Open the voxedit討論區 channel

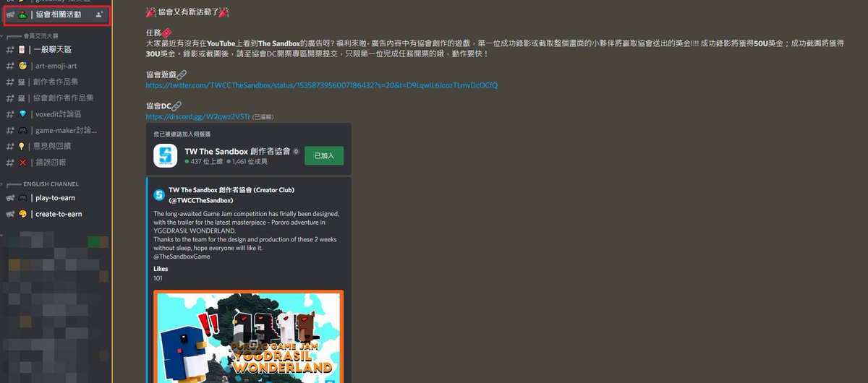click(x=56, y=114)
